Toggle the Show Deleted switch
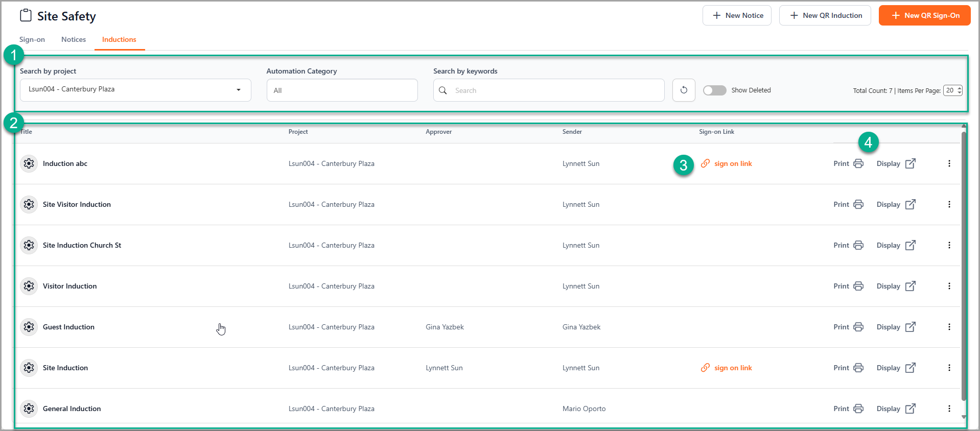This screenshot has height=431, width=980. point(714,90)
